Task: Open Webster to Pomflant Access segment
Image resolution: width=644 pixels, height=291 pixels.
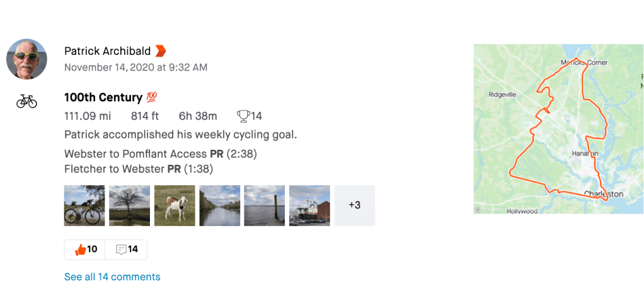Action: [135, 154]
